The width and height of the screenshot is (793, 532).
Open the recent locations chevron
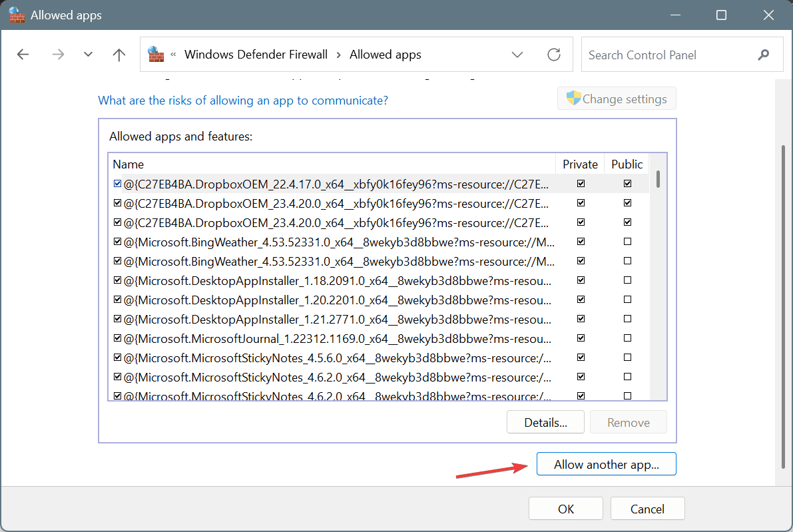tap(88, 55)
